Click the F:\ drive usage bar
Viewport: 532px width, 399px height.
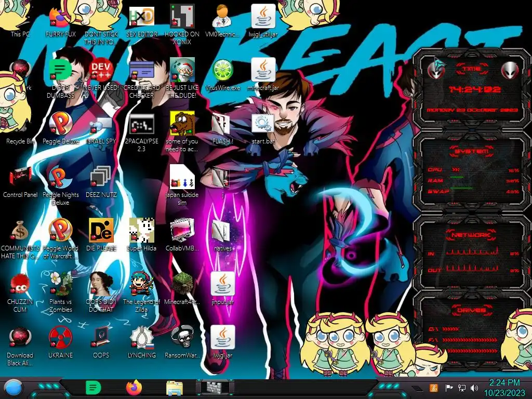pos(470,340)
